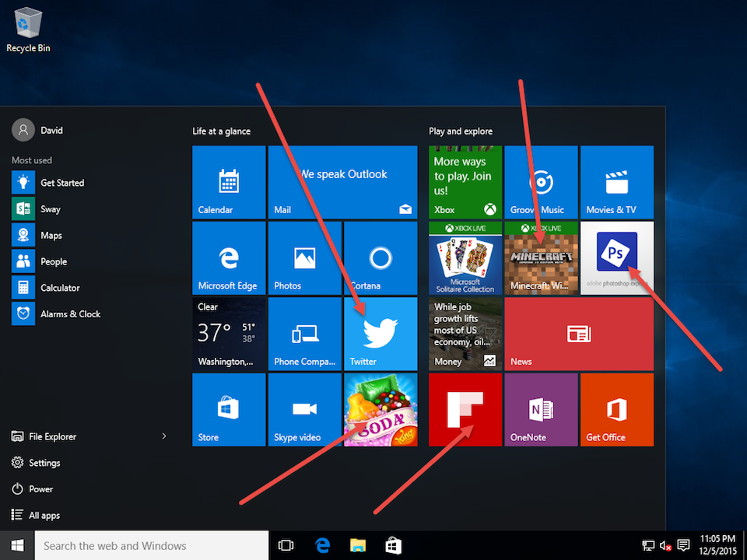This screenshot has height=560, width=747.
Task: Open File Explorer from the taskbar
Action: click(358, 545)
